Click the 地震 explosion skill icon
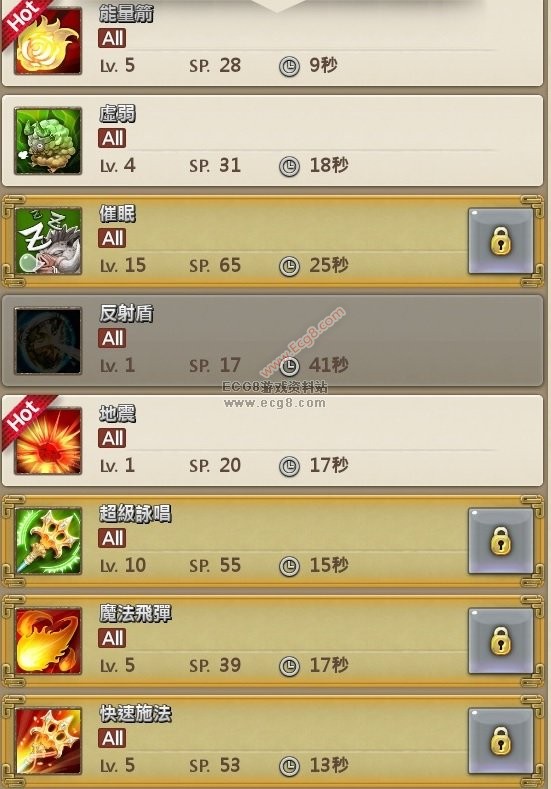 click(x=48, y=441)
